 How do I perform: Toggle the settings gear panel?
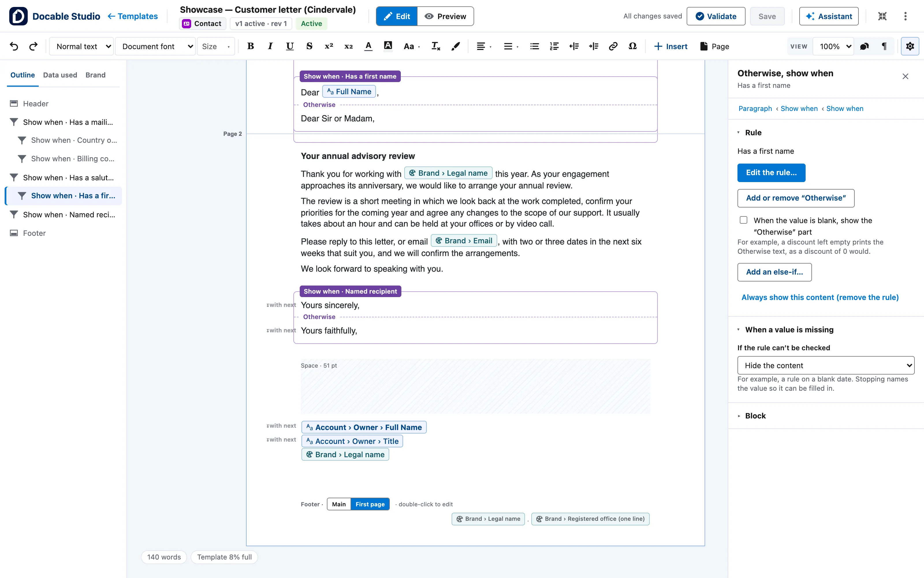(910, 46)
